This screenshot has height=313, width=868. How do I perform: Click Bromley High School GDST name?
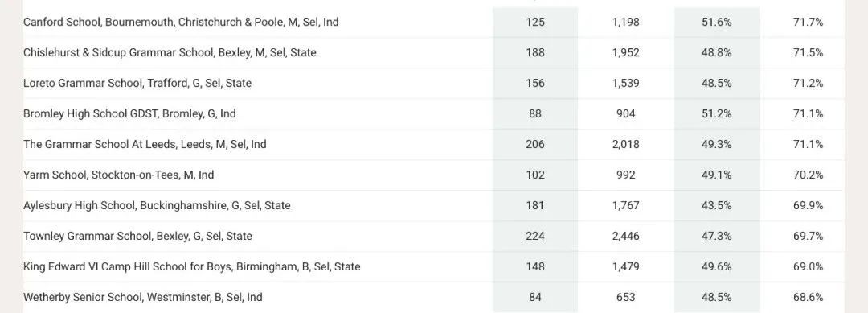[x=129, y=113]
